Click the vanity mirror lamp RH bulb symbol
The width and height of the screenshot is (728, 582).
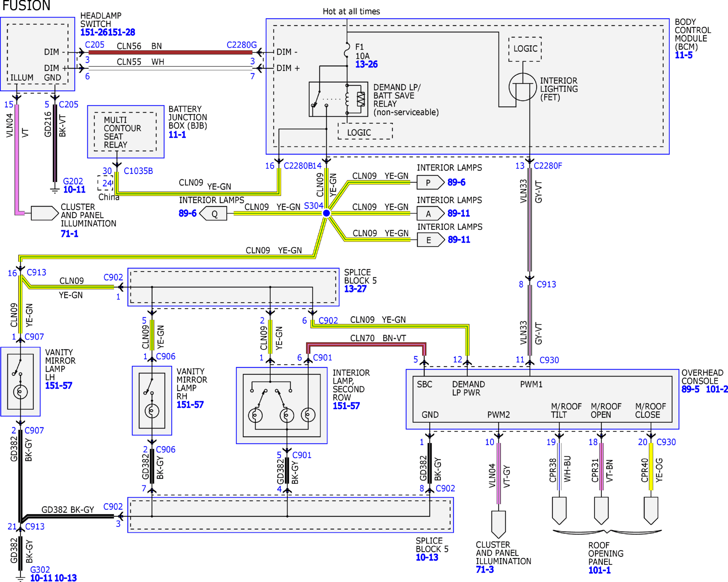[x=152, y=411]
